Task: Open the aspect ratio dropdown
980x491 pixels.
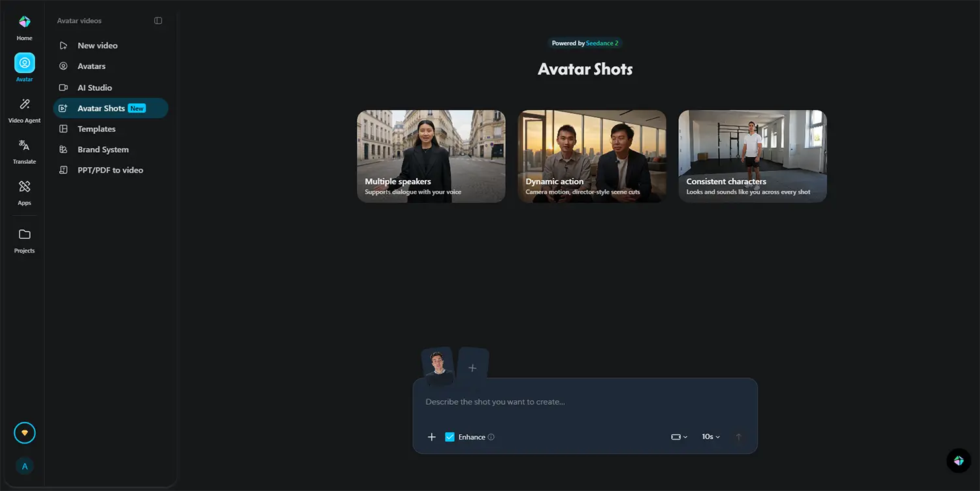Action: point(679,437)
